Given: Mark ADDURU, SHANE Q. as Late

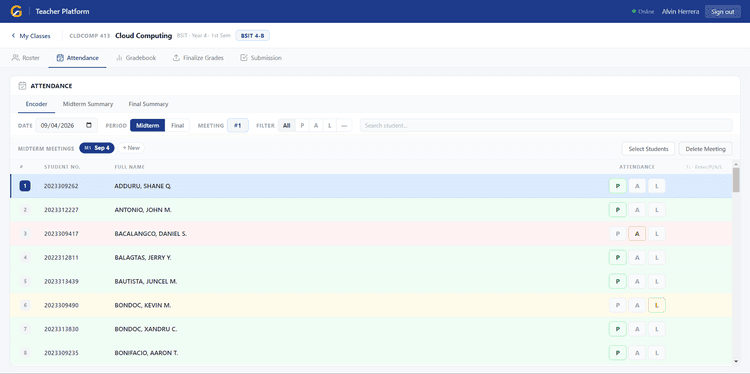Looking at the screenshot, I should [x=657, y=186].
